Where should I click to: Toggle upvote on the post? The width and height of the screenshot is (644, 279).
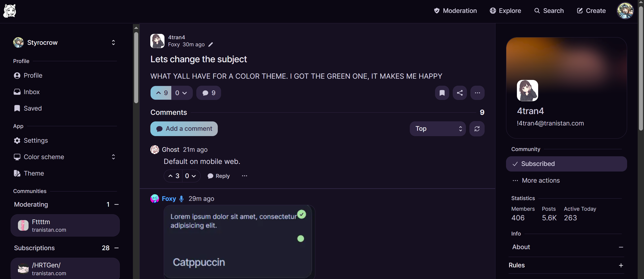161,93
